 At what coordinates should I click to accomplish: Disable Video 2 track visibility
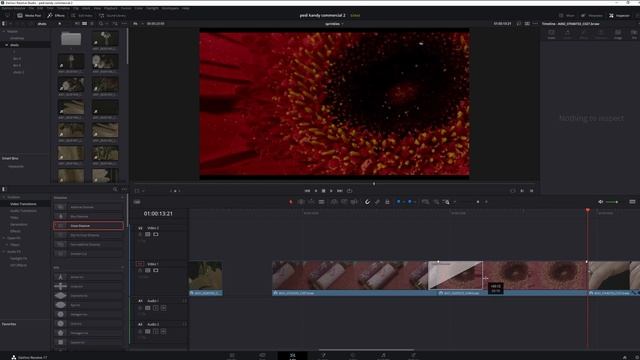click(x=156, y=234)
